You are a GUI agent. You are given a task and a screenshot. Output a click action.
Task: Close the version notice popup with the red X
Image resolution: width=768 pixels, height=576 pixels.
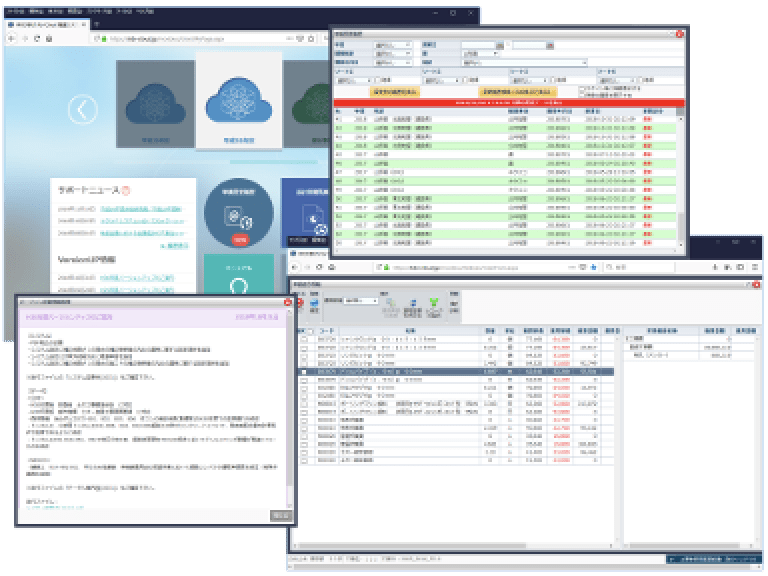(x=288, y=302)
